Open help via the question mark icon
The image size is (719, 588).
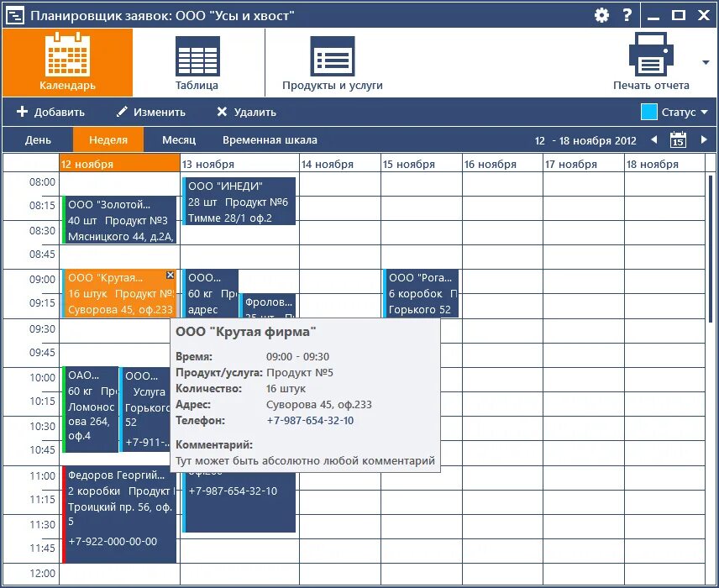click(x=627, y=15)
